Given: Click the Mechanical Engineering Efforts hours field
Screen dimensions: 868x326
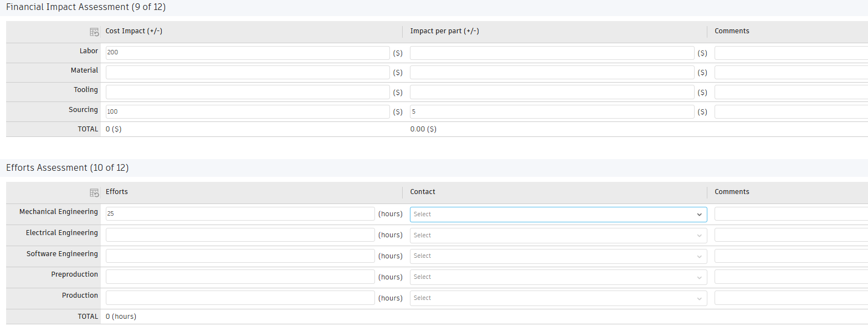Looking at the screenshot, I should click(x=240, y=214).
